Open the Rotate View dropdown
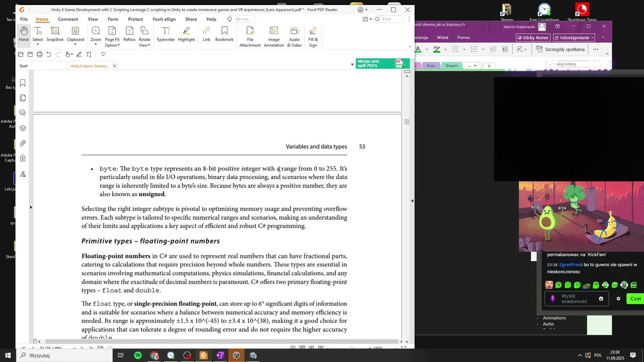 [x=144, y=37]
